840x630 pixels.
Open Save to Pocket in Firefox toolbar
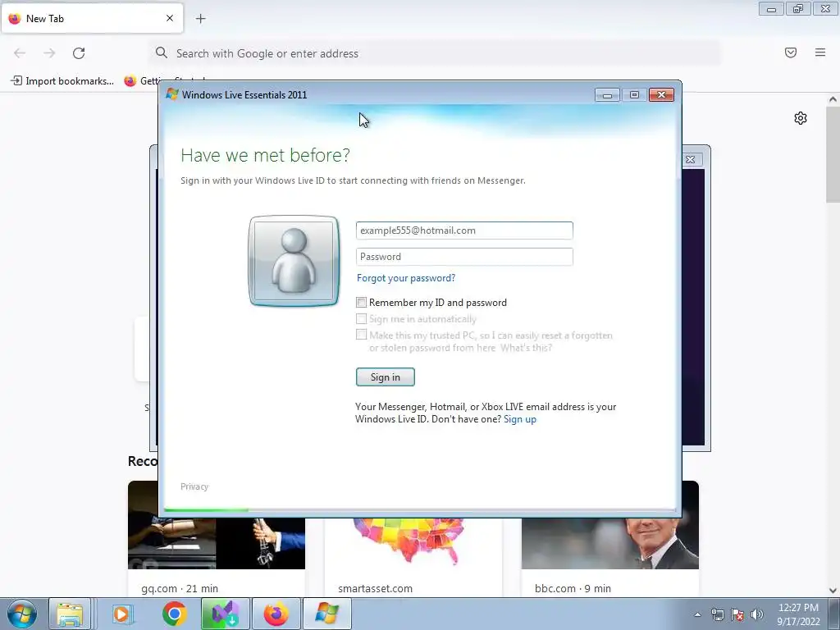(x=791, y=52)
